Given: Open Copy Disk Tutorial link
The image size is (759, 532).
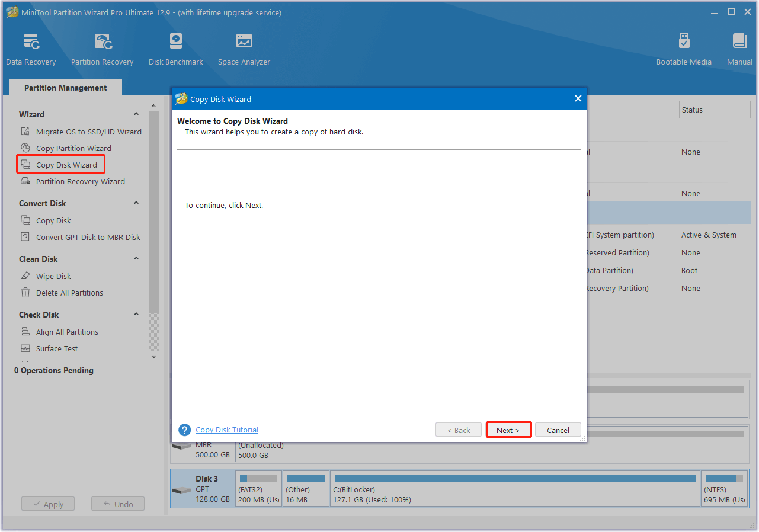Looking at the screenshot, I should [x=227, y=430].
